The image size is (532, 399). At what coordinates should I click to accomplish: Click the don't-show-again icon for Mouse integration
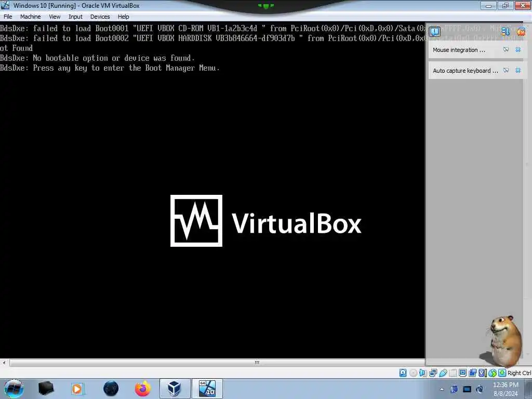pos(506,49)
